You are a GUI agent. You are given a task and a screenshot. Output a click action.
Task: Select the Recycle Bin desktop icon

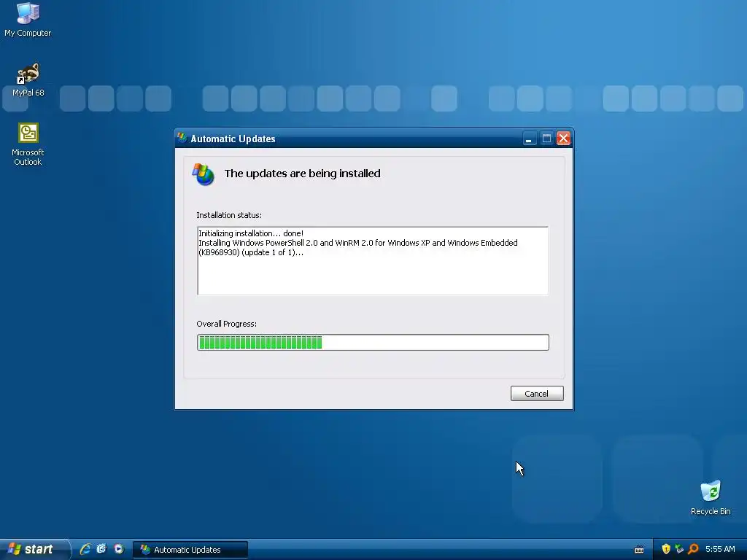click(711, 497)
